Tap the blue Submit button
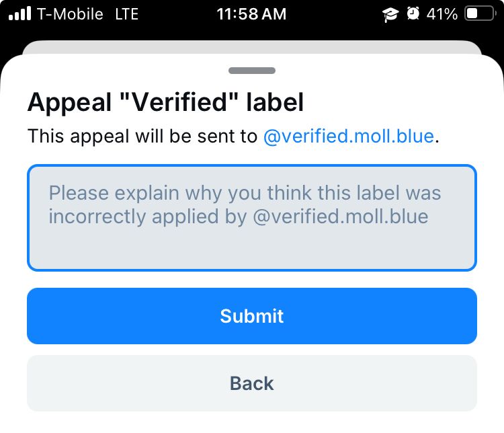The image size is (504, 433). (x=252, y=316)
